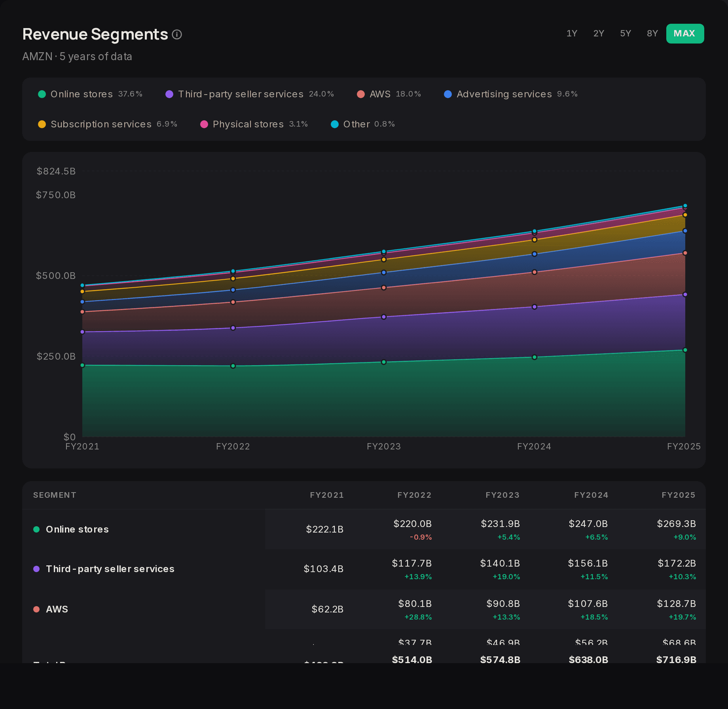
Task: Select the Online stores table row label
Action: pyautogui.click(x=77, y=529)
